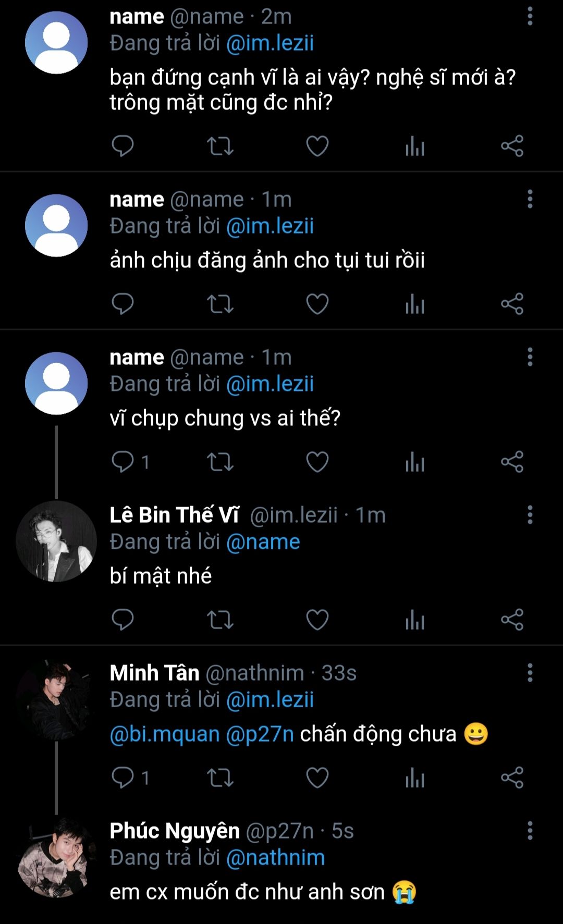View analytics of the "bạn đứng cạnh vĩ" tweet

(x=415, y=146)
